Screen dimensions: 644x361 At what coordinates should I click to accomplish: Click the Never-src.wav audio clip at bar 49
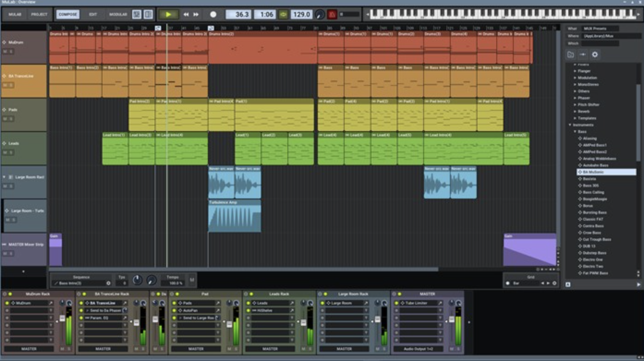(x=221, y=182)
